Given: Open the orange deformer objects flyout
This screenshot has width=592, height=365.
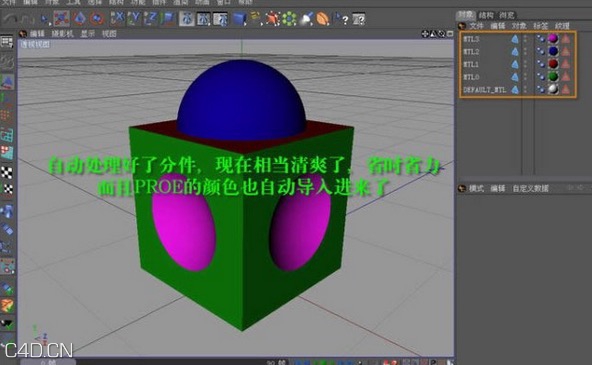Looking at the screenshot, I should (323, 18).
